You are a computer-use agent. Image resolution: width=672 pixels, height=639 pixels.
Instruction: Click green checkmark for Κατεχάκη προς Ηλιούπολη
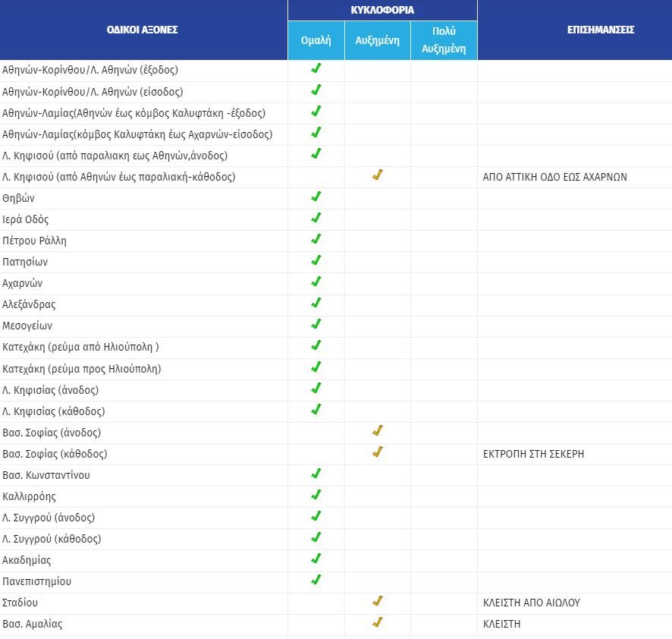tap(316, 367)
